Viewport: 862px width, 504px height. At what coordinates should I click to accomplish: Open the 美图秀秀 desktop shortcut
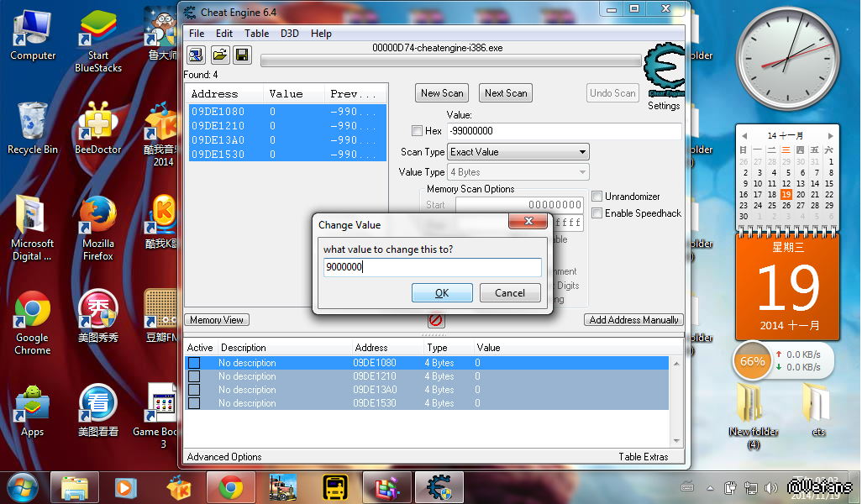pos(97,317)
